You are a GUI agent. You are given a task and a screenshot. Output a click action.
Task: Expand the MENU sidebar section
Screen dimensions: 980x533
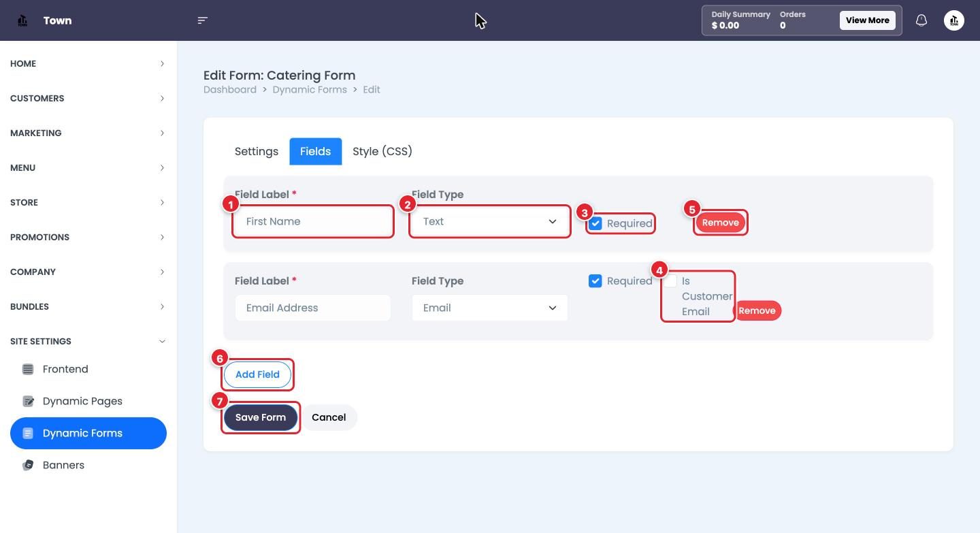[88, 167]
